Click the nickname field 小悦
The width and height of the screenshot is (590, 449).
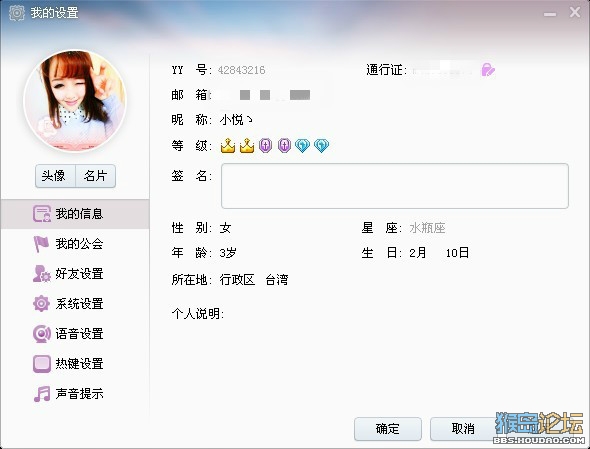[x=236, y=120]
